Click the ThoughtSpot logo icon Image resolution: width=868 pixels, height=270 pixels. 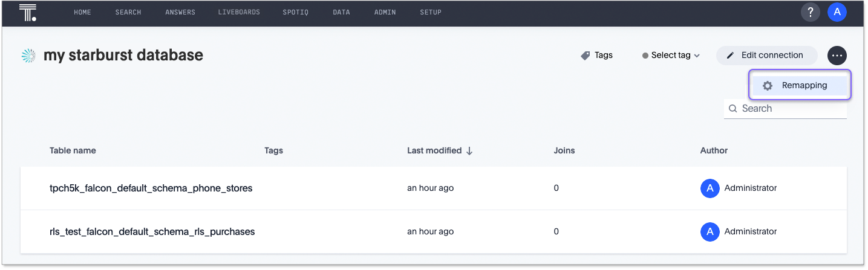28,13
